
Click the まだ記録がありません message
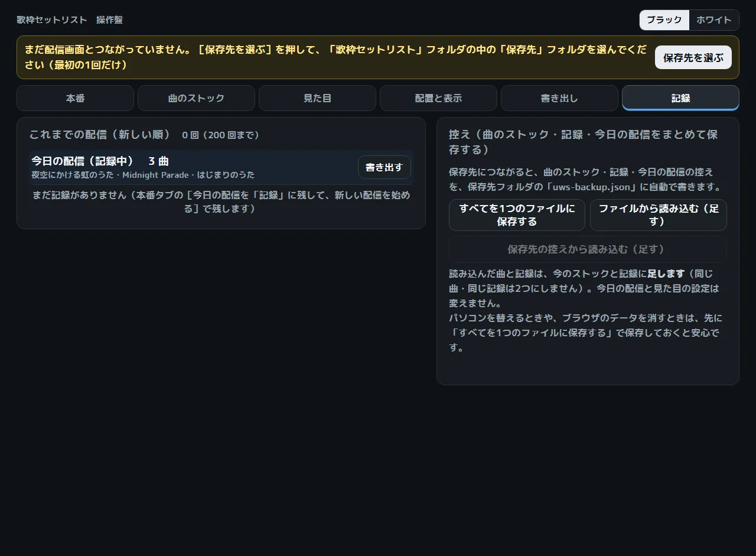tap(221, 201)
